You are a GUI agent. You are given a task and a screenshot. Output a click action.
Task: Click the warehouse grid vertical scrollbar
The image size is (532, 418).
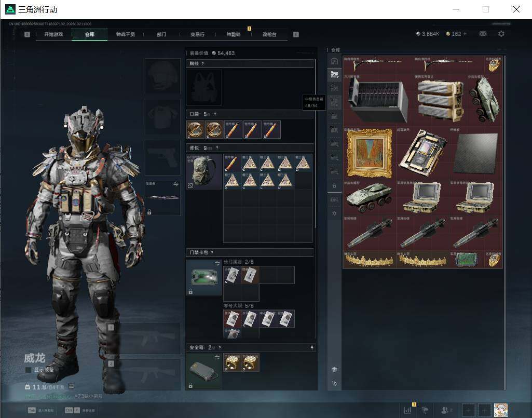[504, 222]
